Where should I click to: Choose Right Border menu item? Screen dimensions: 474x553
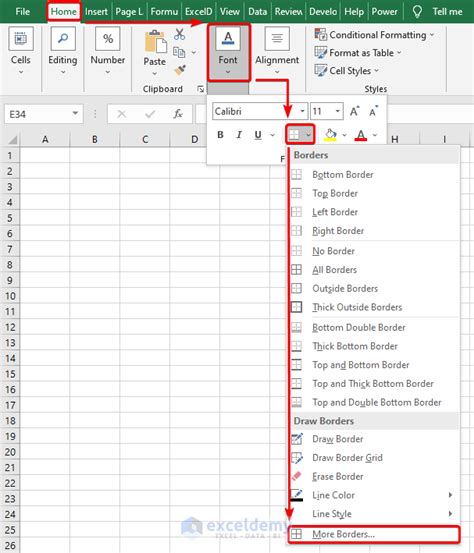(375, 231)
